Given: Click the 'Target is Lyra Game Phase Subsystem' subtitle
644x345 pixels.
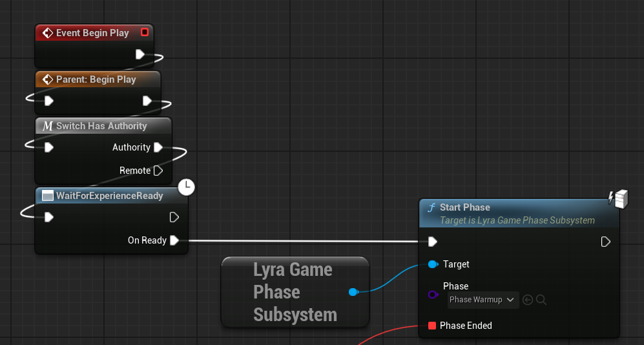Looking at the screenshot, I should [517, 220].
